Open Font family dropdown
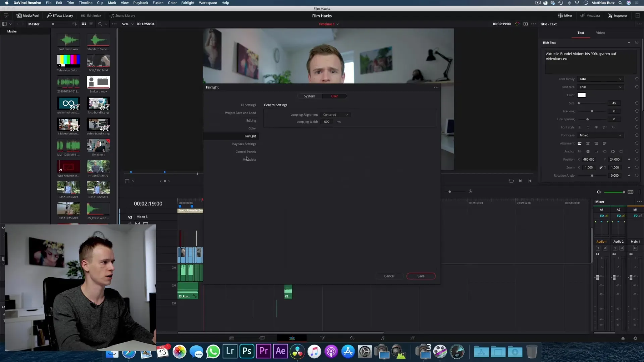This screenshot has height=362, width=644. click(x=600, y=79)
